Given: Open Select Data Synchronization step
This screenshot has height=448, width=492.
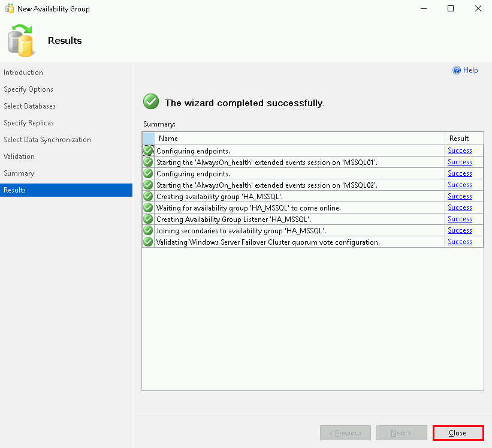Looking at the screenshot, I should [x=47, y=140].
